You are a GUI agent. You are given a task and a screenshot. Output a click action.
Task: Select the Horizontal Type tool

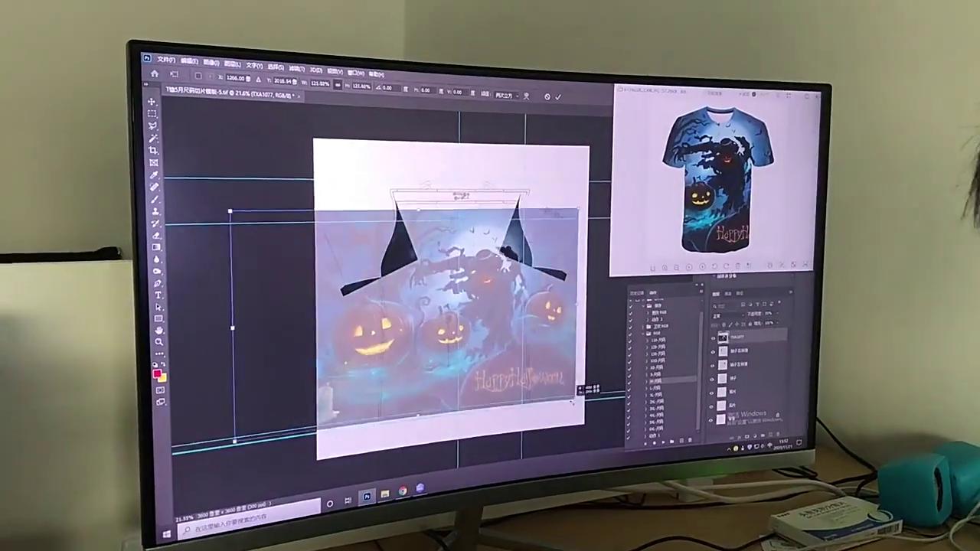point(158,295)
